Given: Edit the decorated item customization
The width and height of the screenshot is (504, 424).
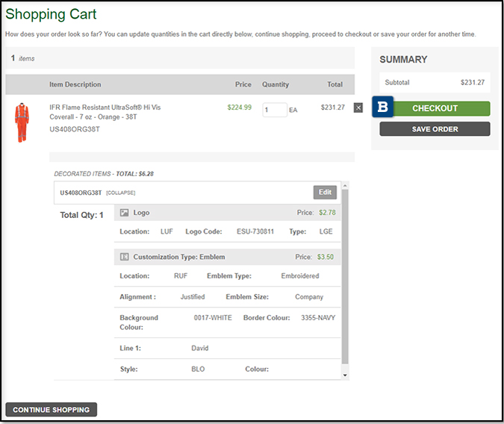Looking at the screenshot, I should pyautogui.click(x=325, y=193).
